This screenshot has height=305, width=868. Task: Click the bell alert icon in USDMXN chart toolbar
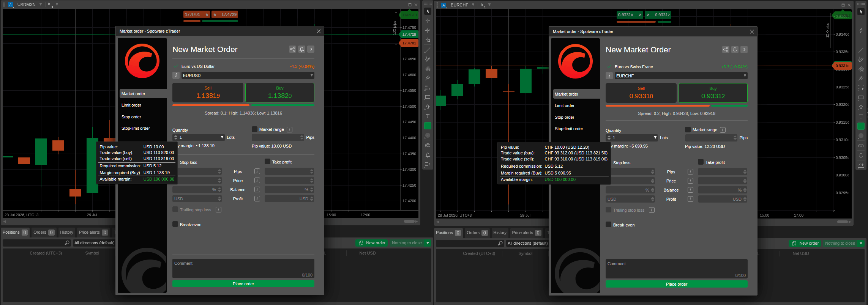tap(428, 155)
